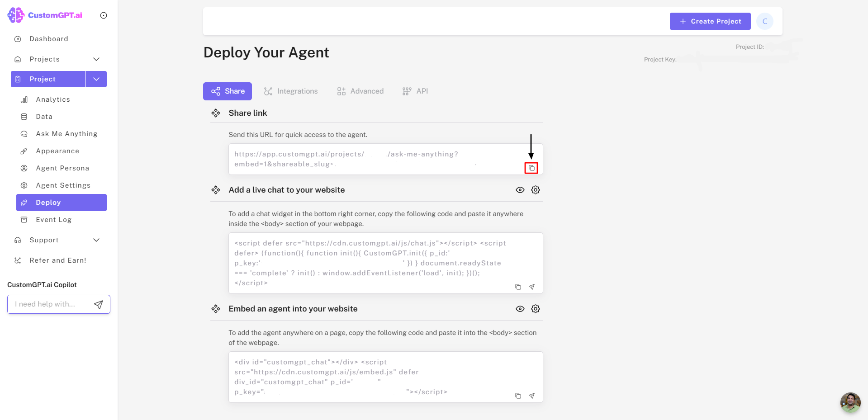Click 'Project Key.' label

[660, 60]
